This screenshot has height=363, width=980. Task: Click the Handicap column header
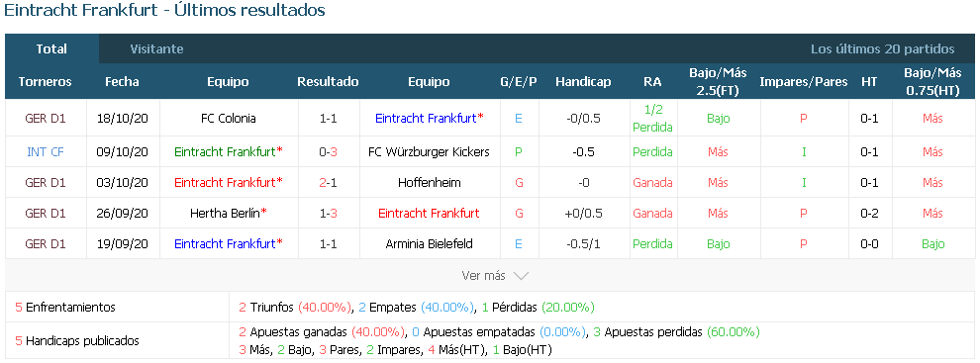click(583, 82)
